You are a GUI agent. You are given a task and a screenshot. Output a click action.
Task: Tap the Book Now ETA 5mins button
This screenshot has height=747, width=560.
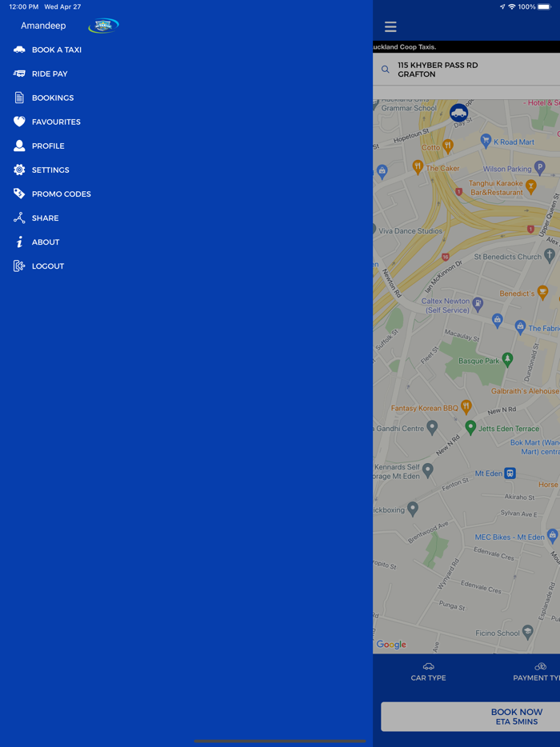[x=470, y=716]
